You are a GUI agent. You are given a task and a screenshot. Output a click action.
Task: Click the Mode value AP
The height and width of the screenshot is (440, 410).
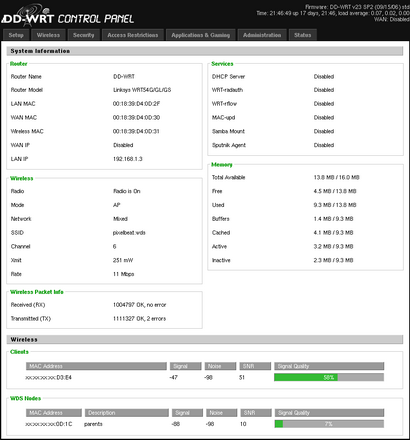(x=116, y=205)
